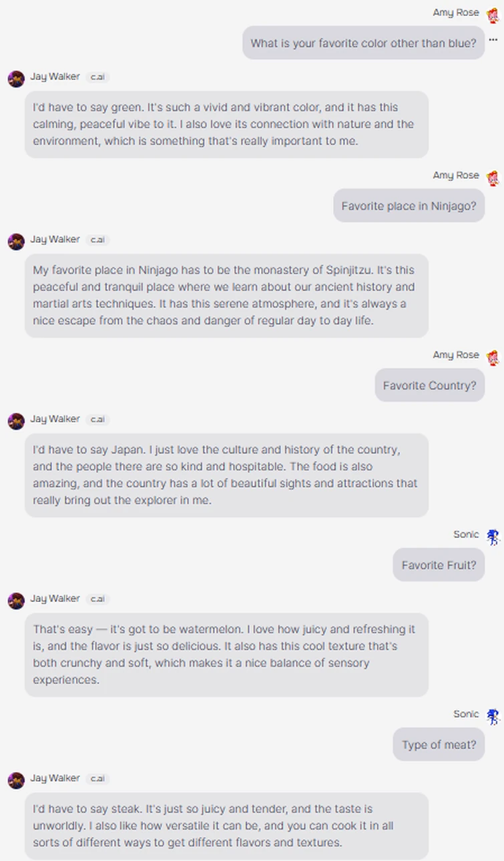Select the watermelon reply message bubble
Image resolution: width=504 pixels, height=861 pixels.
[226, 655]
